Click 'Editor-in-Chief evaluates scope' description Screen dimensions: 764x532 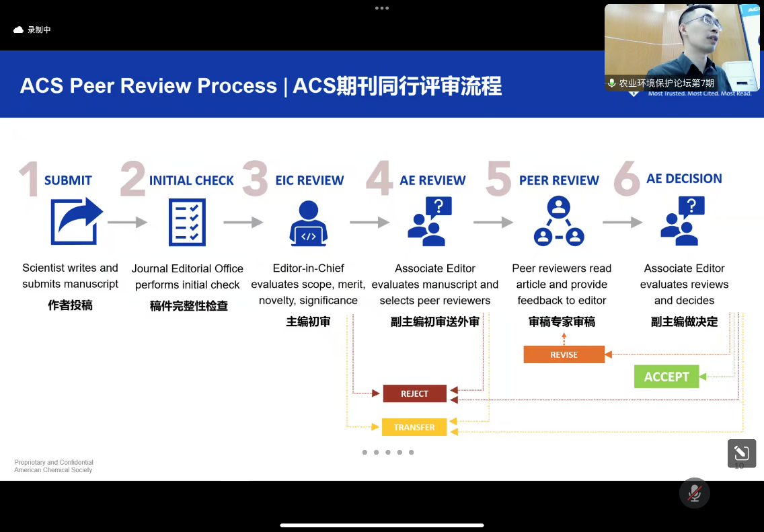click(308, 284)
